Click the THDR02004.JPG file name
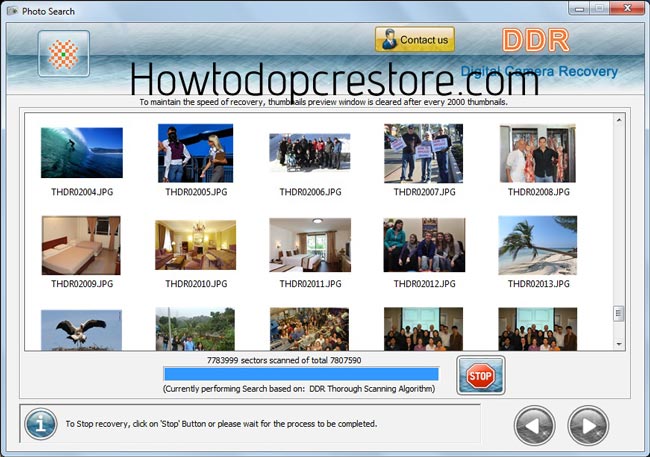This screenshot has height=457, width=650. [82, 192]
